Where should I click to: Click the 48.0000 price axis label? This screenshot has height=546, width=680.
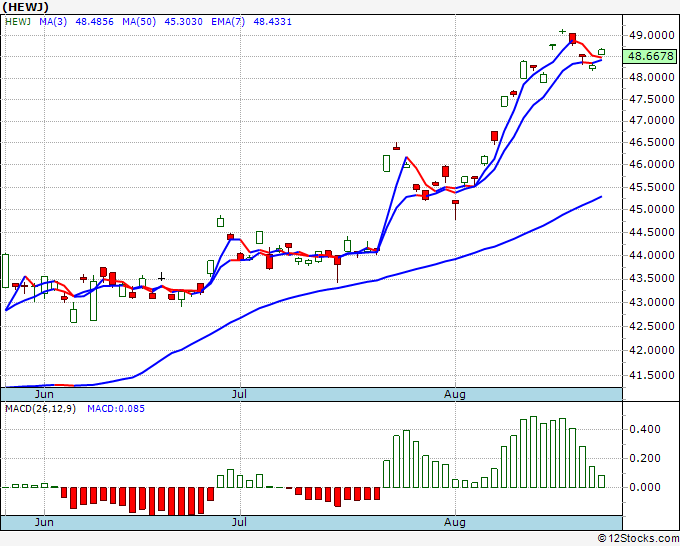pos(652,78)
